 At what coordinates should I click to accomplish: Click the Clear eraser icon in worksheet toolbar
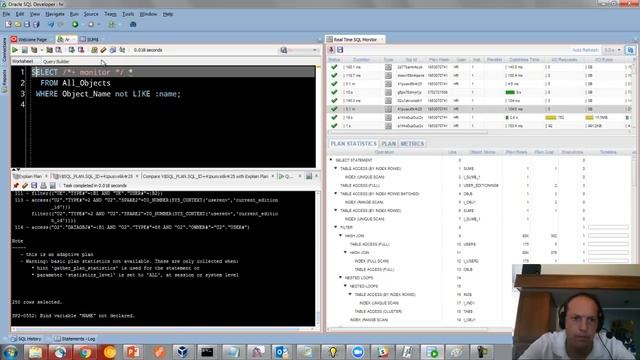tap(103, 50)
